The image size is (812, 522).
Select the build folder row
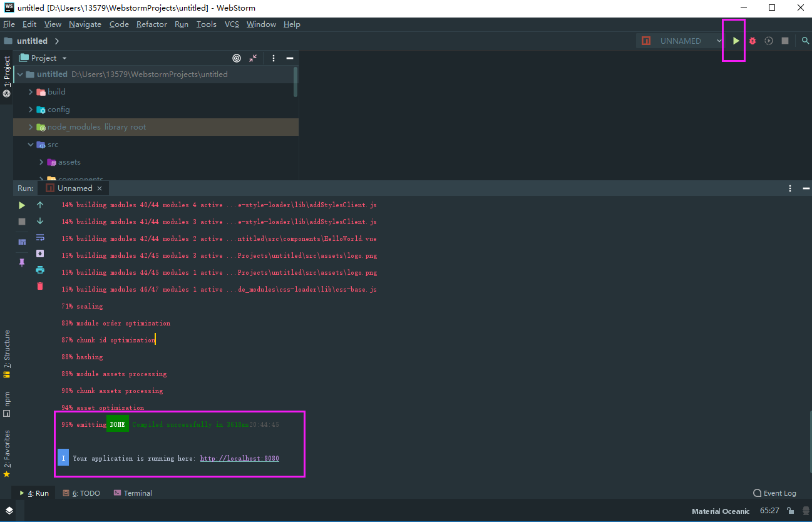[156, 92]
